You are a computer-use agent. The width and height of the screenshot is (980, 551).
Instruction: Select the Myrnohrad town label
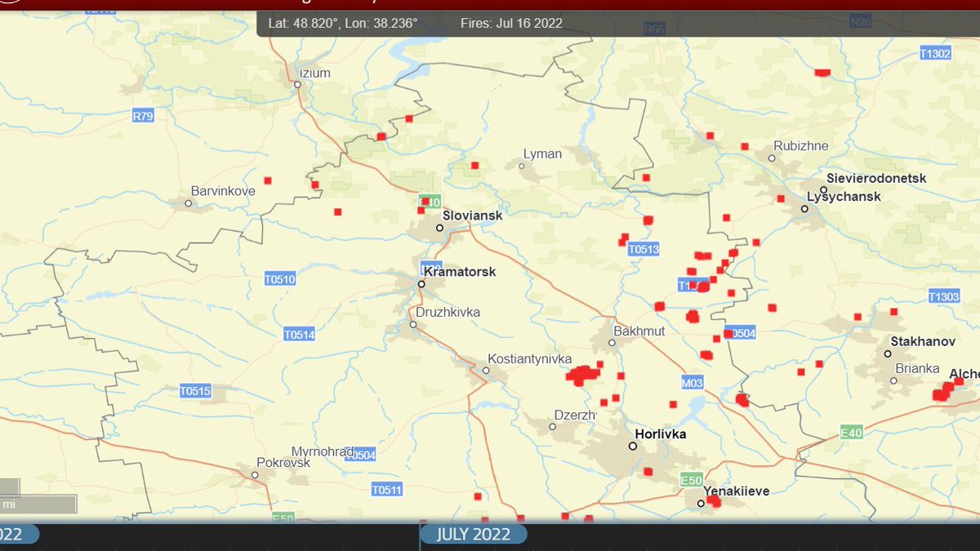323,451
